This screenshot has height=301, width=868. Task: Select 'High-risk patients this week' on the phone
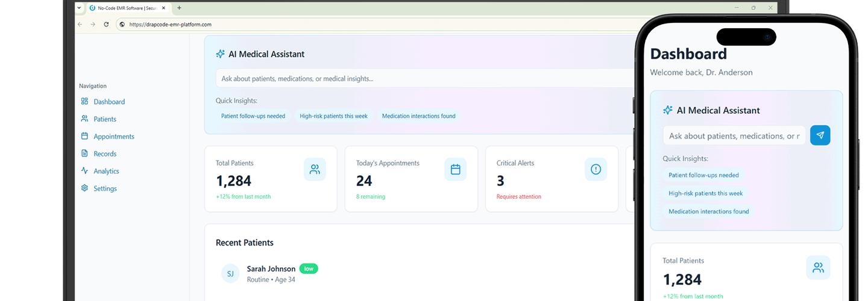(x=705, y=193)
